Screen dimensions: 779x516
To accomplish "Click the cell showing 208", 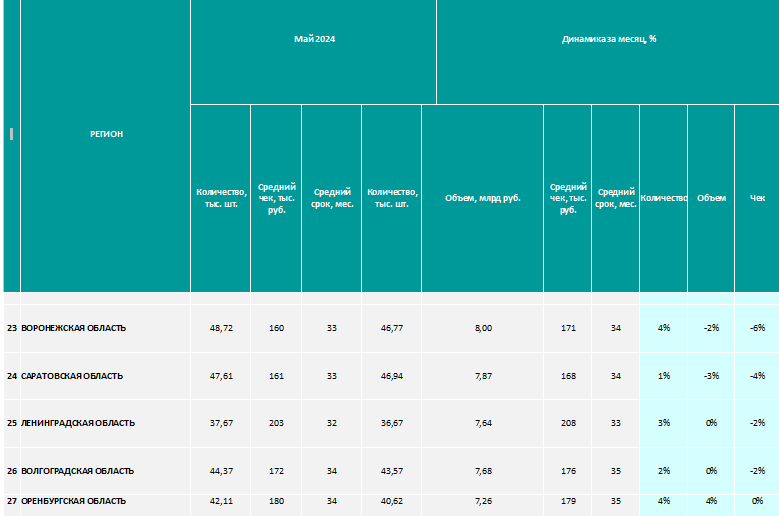I will point(568,423).
